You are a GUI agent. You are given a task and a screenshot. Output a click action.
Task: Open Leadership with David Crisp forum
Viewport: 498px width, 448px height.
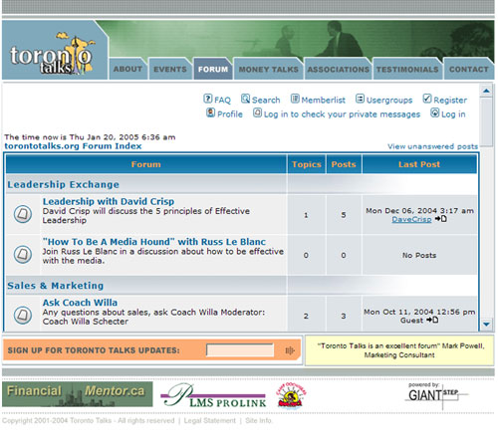tap(109, 201)
